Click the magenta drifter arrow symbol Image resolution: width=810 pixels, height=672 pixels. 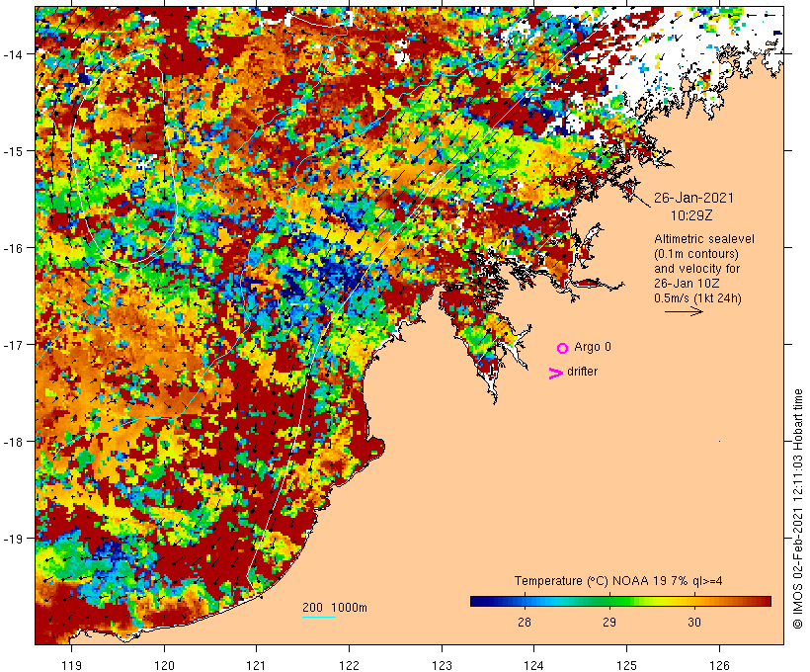coord(555,373)
